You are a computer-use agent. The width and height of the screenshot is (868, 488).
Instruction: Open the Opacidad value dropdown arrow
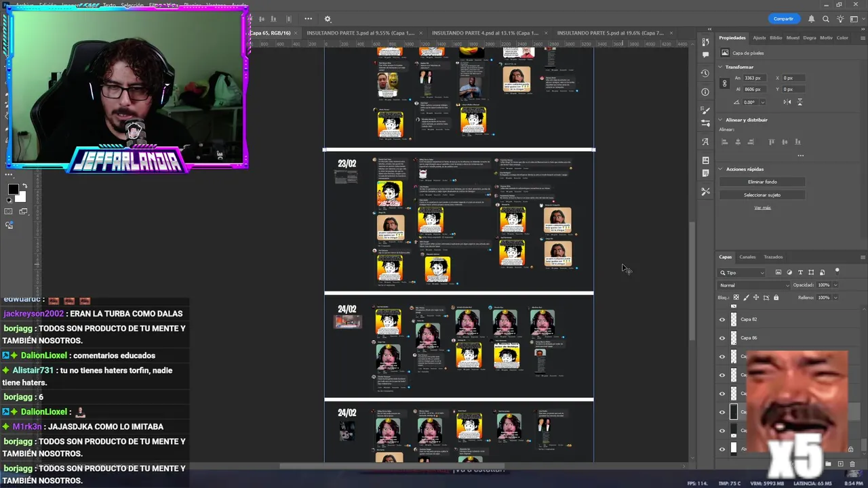[835, 285]
